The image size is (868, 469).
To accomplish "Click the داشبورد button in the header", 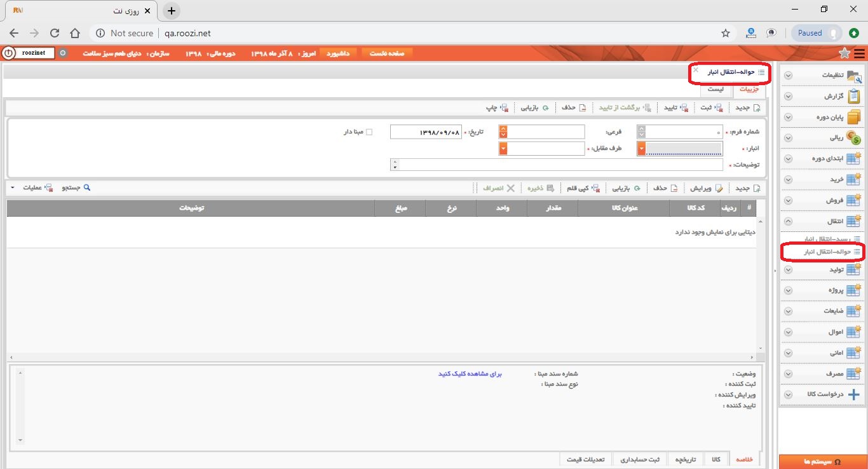I will (x=339, y=53).
